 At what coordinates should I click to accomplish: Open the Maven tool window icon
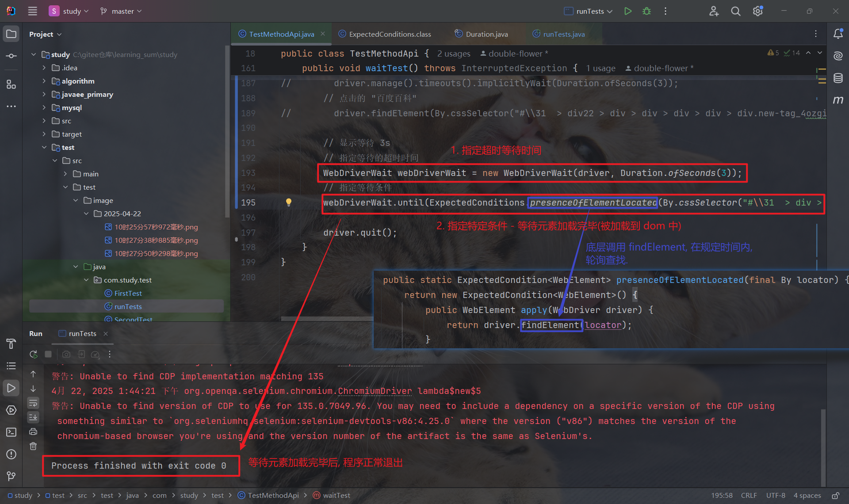(838, 100)
